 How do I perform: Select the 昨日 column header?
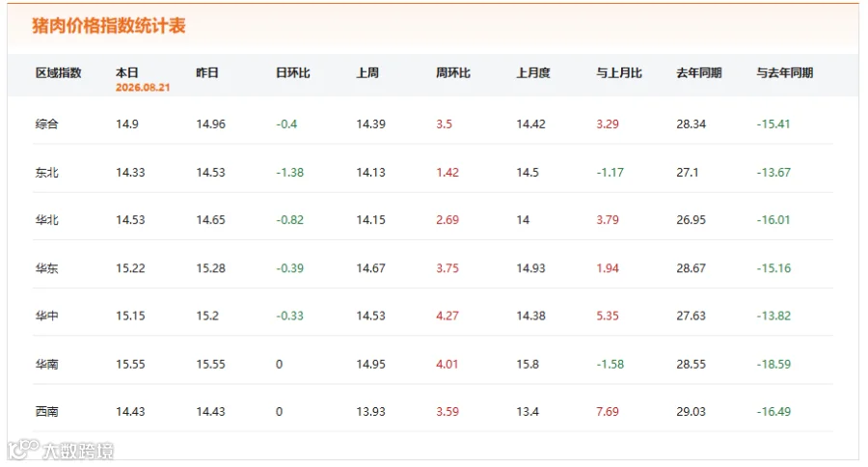click(207, 72)
